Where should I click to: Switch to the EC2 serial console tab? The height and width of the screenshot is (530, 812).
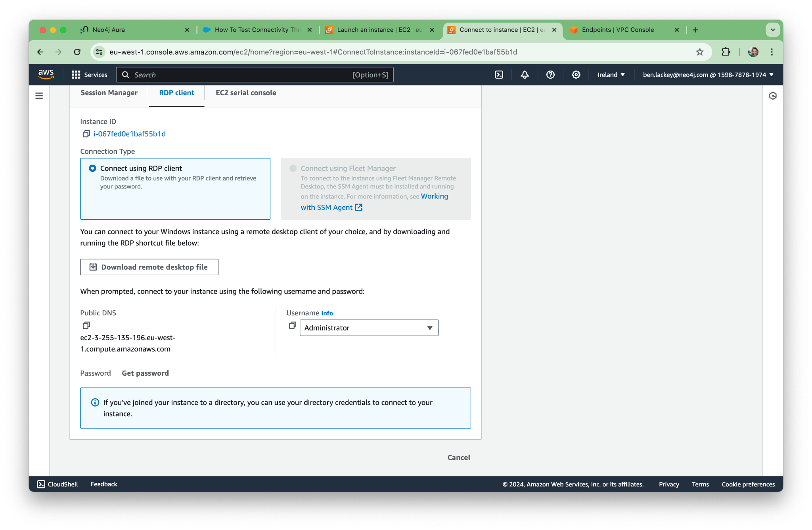(x=246, y=92)
